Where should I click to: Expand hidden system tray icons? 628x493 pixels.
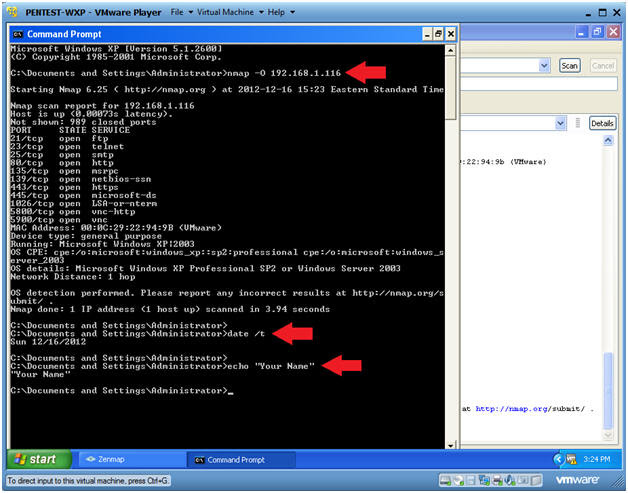[x=558, y=459]
